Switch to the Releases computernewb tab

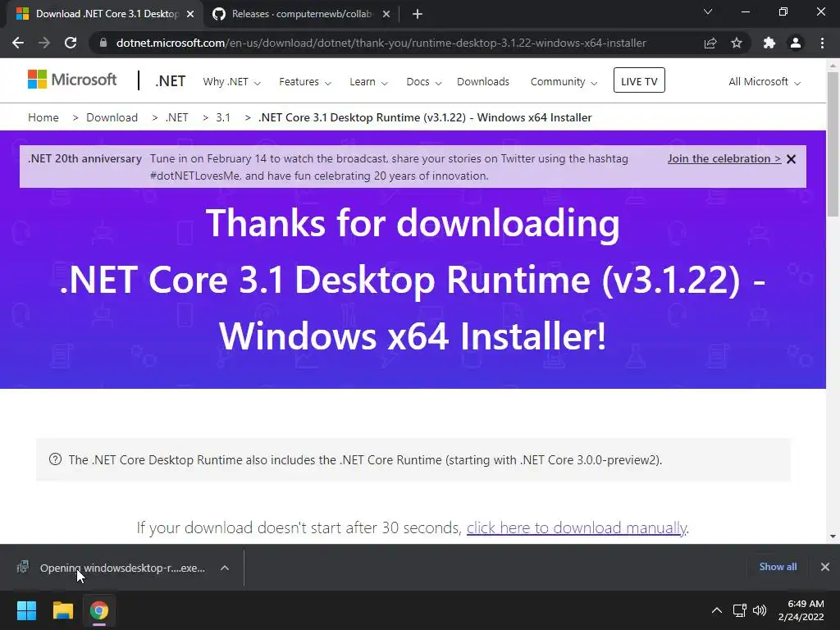(x=302, y=14)
